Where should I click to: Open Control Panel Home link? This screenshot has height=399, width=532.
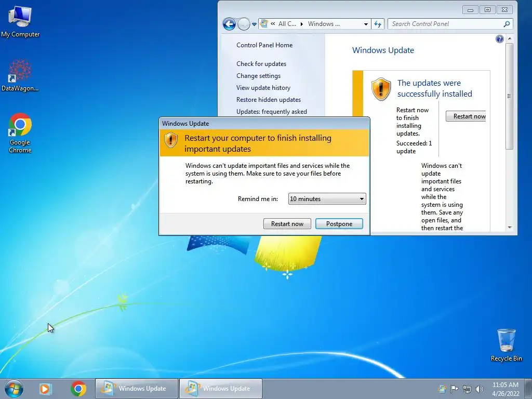pyautogui.click(x=264, y=45)
